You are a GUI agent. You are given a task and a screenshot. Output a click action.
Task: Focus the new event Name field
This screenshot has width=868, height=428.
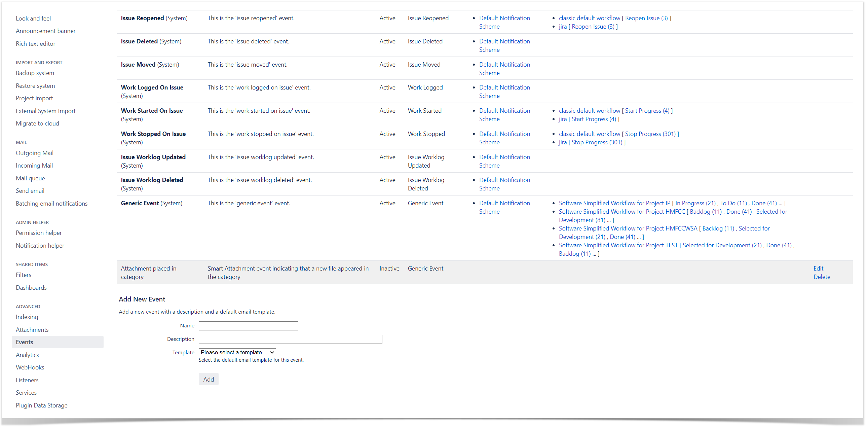point(248,326)
